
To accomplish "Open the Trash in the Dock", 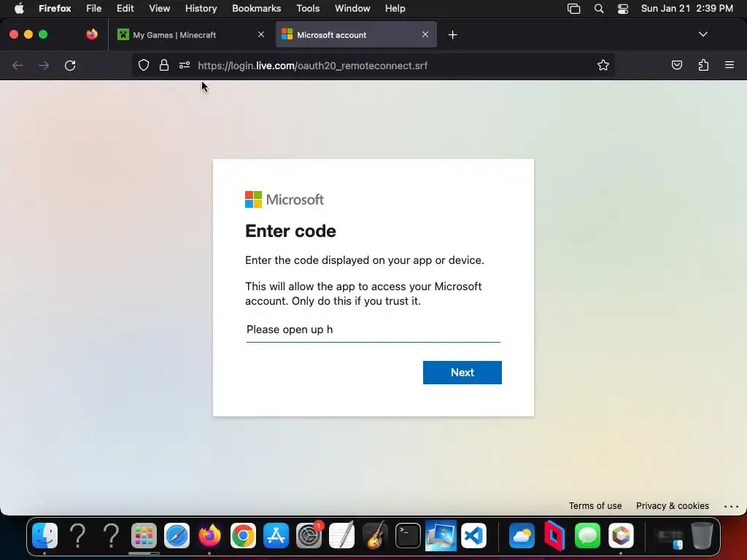I will click(702, 536).
